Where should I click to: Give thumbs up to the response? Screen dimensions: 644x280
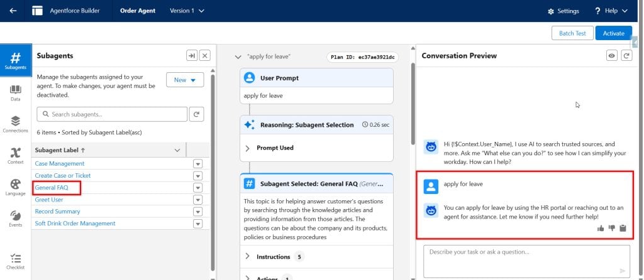click(x=601, y=229)
